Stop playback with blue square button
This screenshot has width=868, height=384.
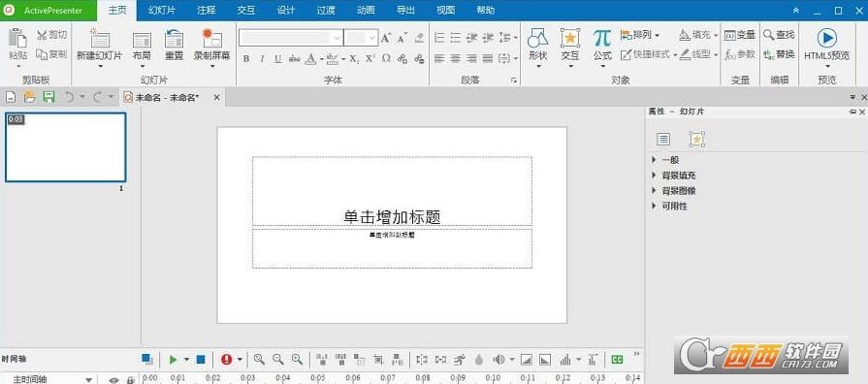click(x=201, y=360)
